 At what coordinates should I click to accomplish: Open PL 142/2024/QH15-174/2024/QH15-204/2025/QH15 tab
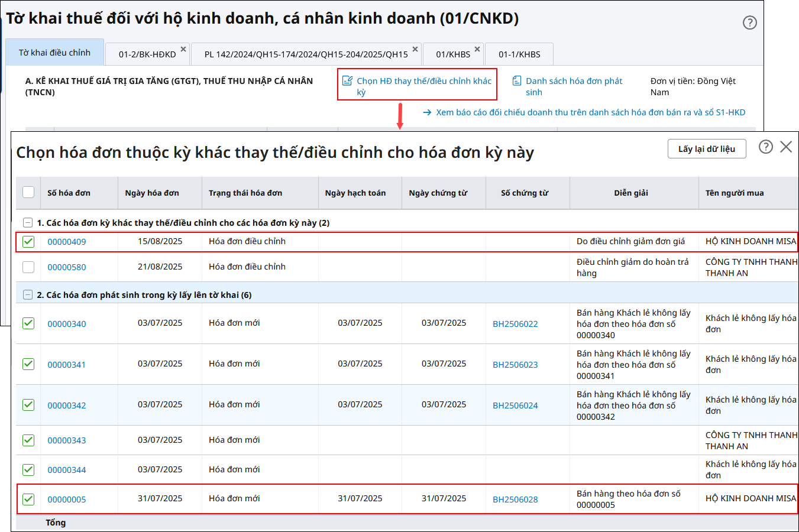coord(306,54)
